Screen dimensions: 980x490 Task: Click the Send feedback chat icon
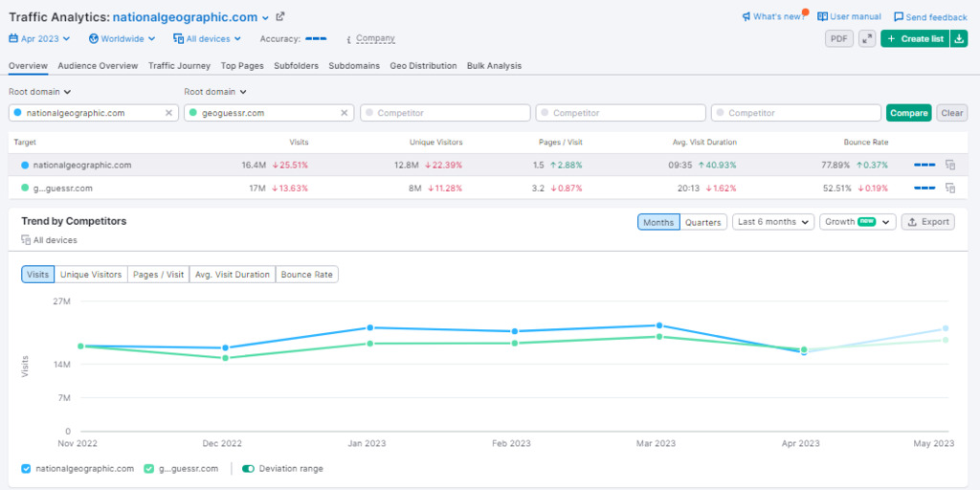tap(899, 17)
